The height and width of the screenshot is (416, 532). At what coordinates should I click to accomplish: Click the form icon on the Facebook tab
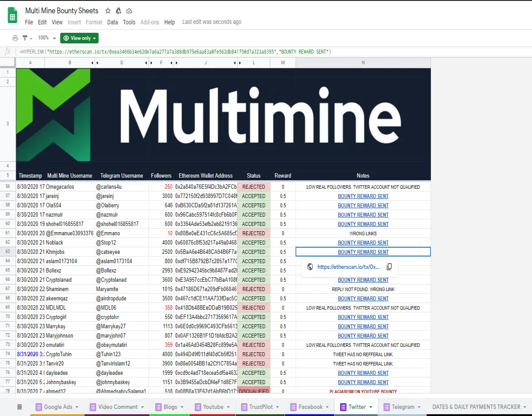293,407
